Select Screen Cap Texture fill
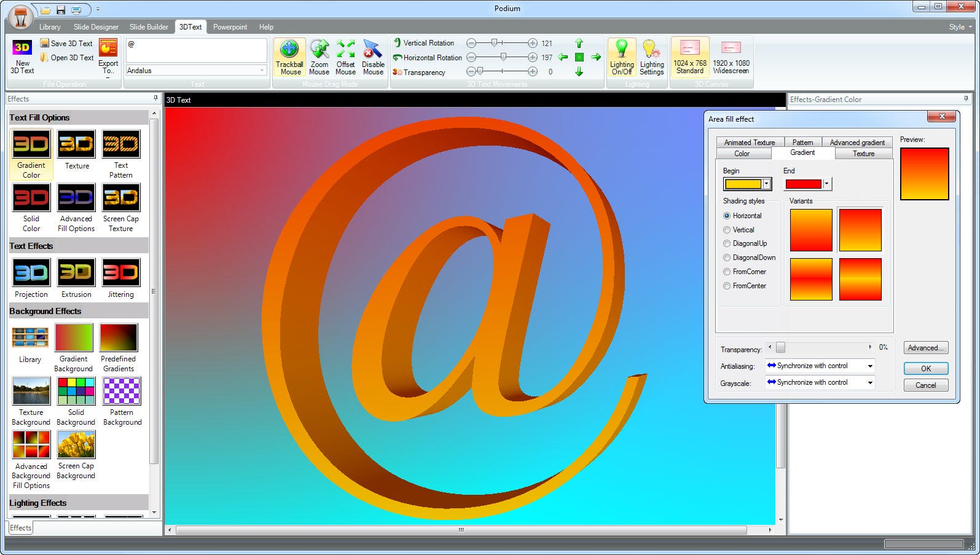The width and height of the screenshot is (980, 555). pos(121,208)
